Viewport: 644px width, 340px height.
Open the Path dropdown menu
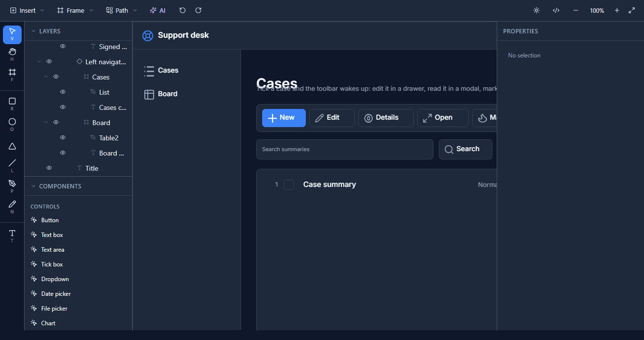(x=122, y=10)
